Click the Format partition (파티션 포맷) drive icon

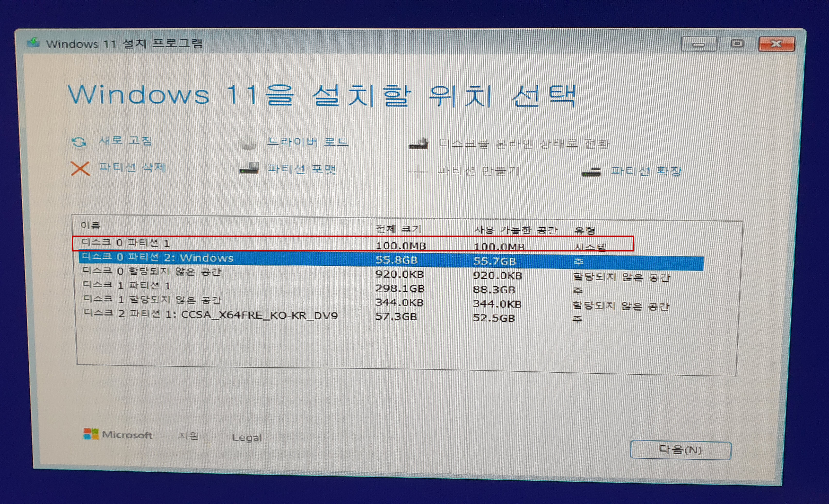click(249, 168)
